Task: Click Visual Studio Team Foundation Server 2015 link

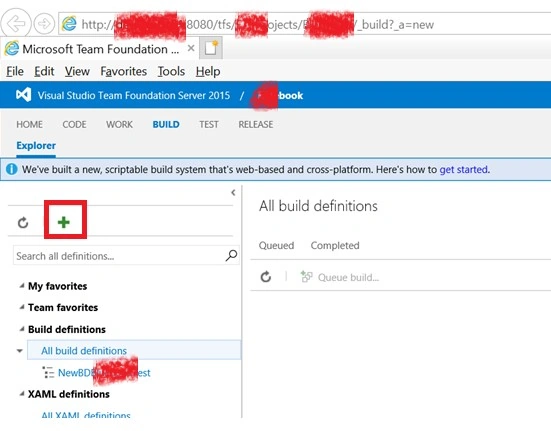Action: (134, 95)
